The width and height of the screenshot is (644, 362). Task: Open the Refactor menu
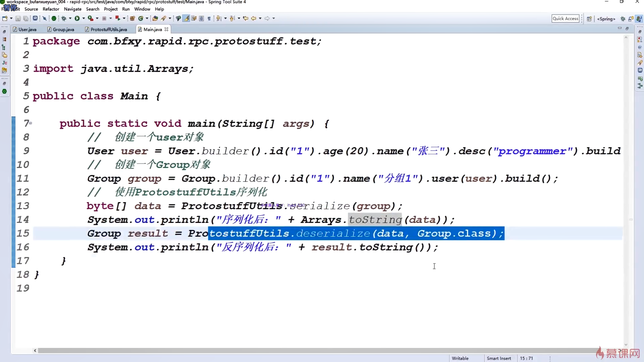tap(51, 9)
